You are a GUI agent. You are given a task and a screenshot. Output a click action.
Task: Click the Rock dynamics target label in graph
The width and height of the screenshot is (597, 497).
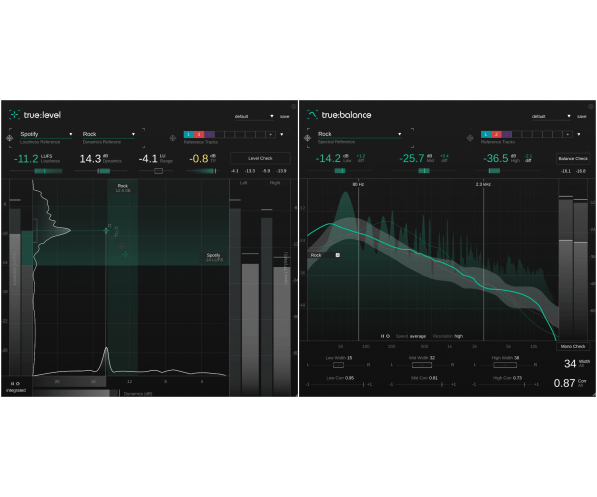(x=123, y=188)
